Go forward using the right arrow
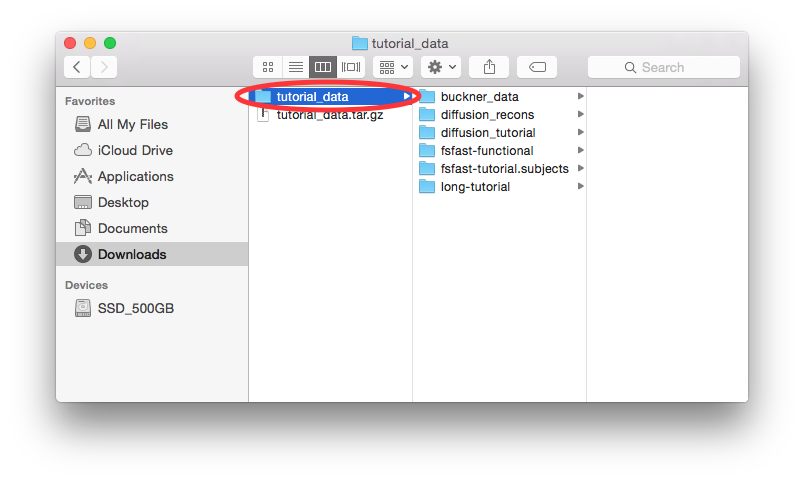804x482 pixels. tap(104, 67)
